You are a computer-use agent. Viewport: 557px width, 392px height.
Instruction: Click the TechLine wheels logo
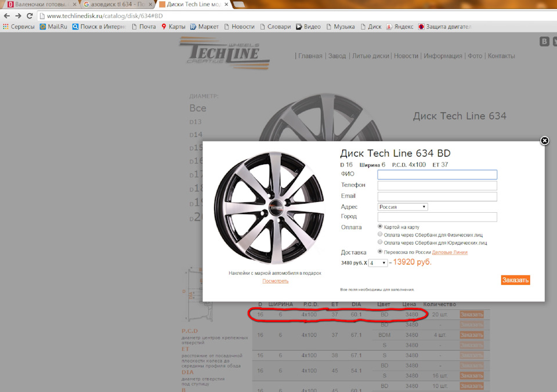point(224,52)
